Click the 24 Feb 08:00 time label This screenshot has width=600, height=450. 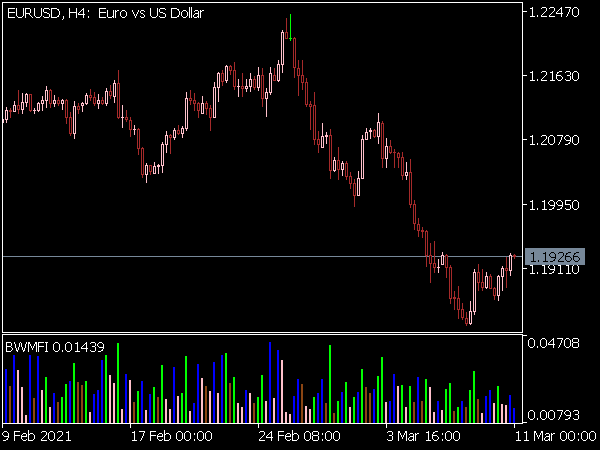pyautogui.click(x=299, y=436)
